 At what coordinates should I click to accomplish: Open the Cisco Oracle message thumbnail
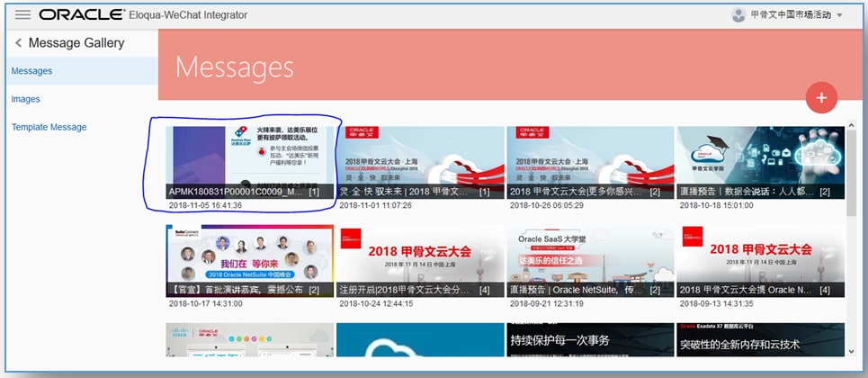[x=250, y=340]
